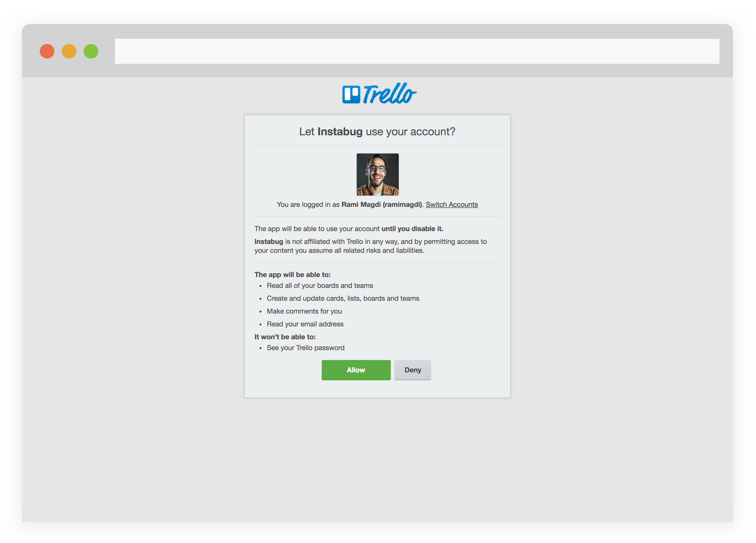Click "Read all of your boards and teams"
756x543 pixels.
pyautogui.click(x=320, y=286)
